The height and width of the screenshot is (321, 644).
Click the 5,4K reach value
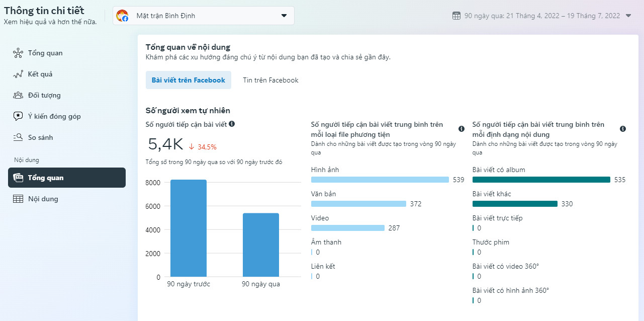coord(165,144)
